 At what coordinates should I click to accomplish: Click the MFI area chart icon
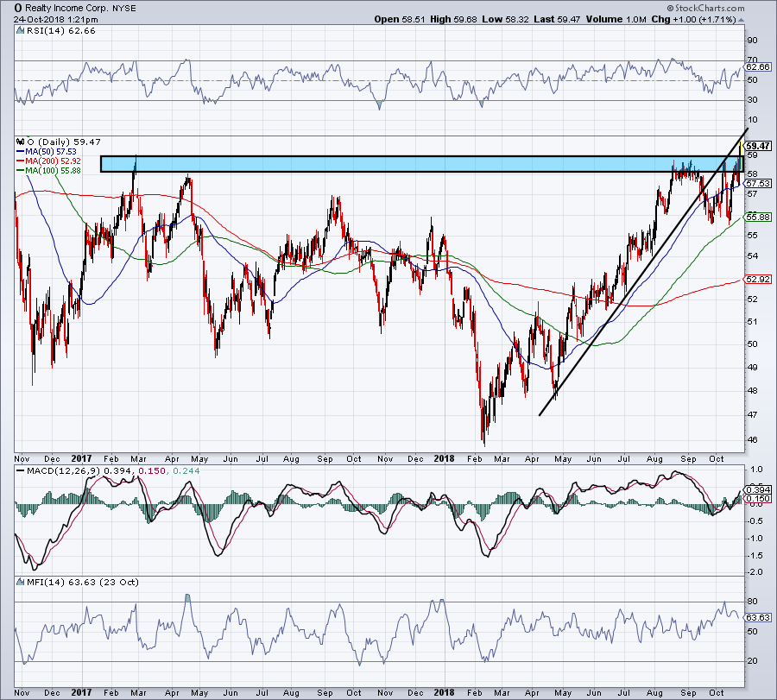click(21, 582)
